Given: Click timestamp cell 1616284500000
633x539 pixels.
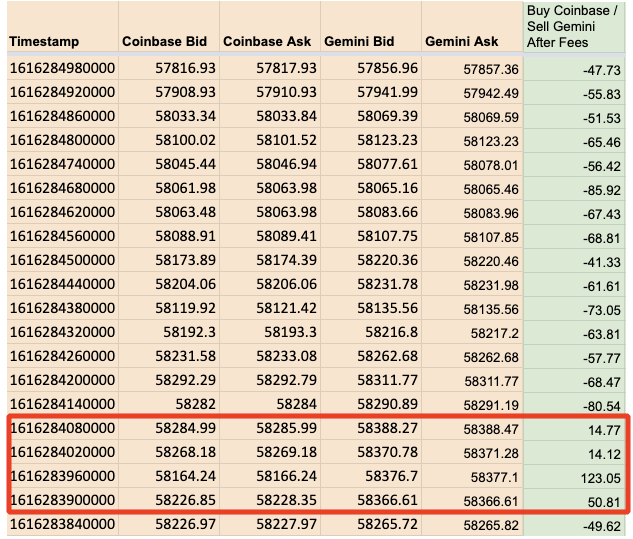Looking at the screenshot, I should (62, 260).
